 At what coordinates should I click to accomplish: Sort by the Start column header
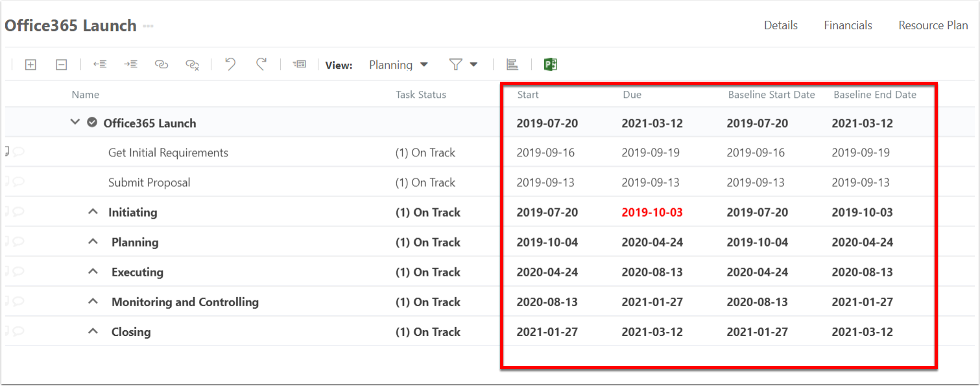pyautogui.click(x=528, y=95)
